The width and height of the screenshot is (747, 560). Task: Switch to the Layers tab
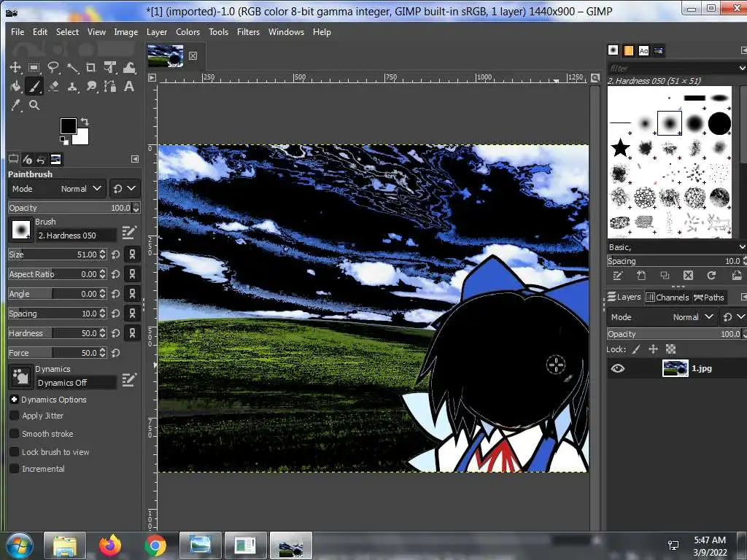[624, 297]
